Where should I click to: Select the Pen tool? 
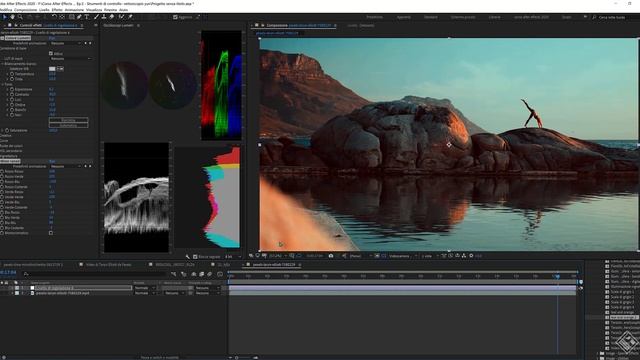click(x=79, y=17)
